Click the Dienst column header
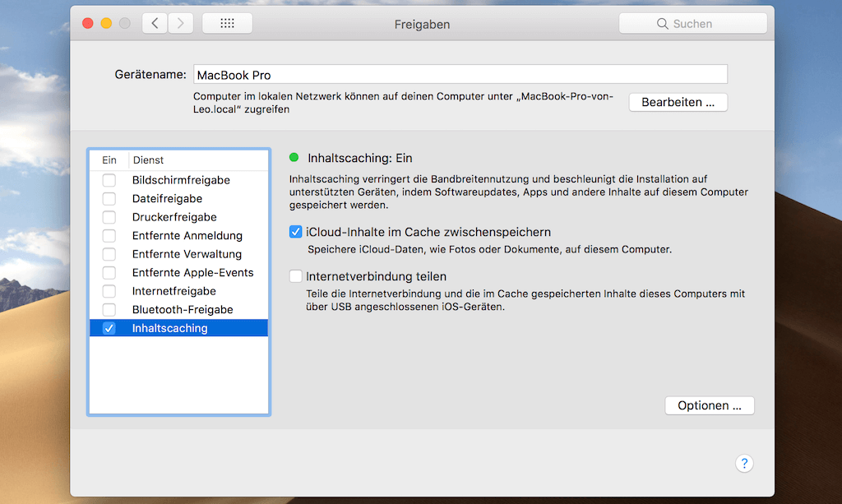Image resolution: width=842 pixels, height=504 pixels. pyautogui.click(x=198, y=160)
